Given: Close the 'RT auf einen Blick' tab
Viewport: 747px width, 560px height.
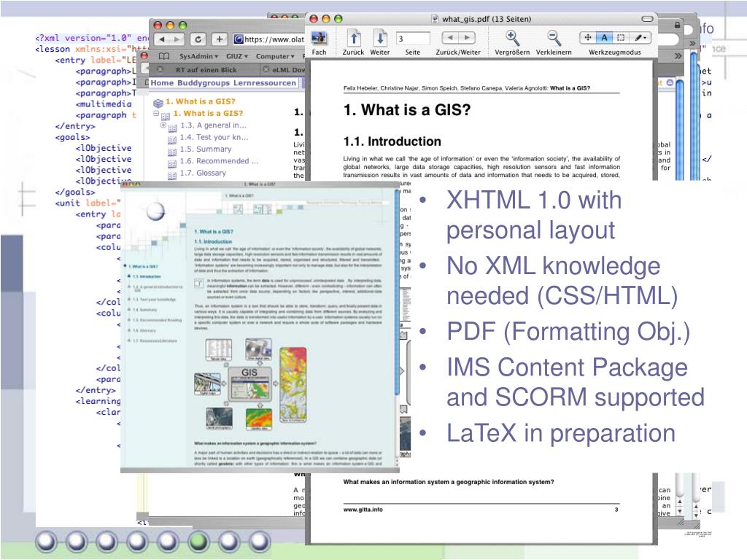Looking at the screenshot, I should (x=160, y=69).
